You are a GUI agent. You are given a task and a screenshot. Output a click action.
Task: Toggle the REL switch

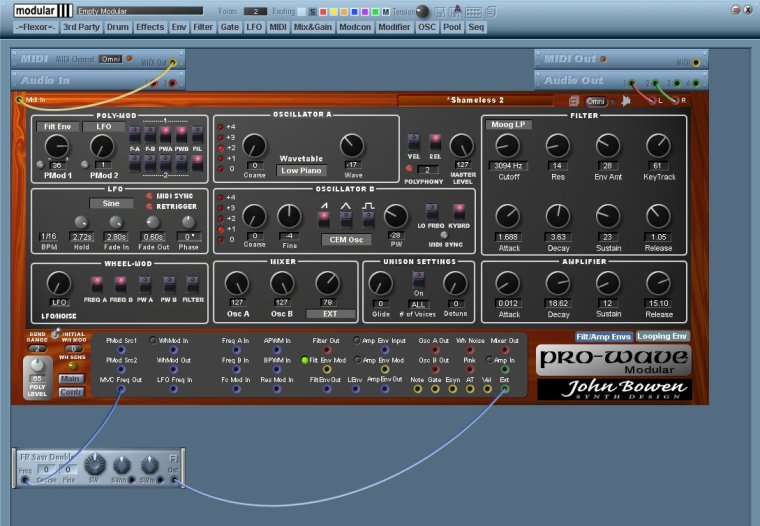click(x=435, y=142)
